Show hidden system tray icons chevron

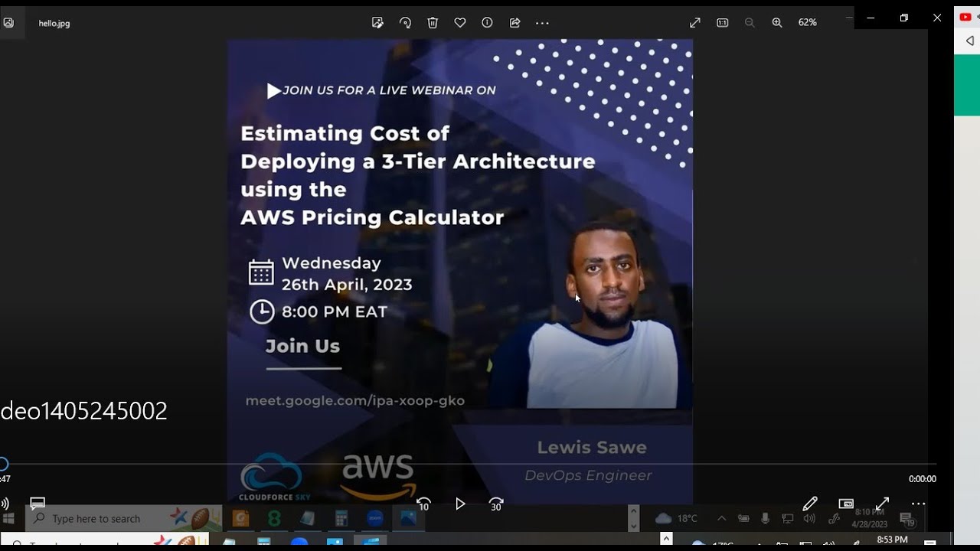(x=721, y=519)
